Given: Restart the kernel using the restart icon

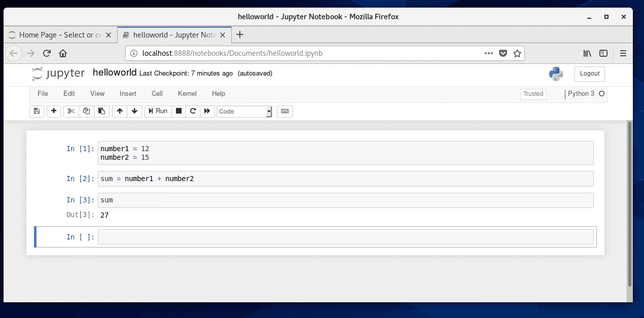Looking at the screenshot, I should click(193, 111).
